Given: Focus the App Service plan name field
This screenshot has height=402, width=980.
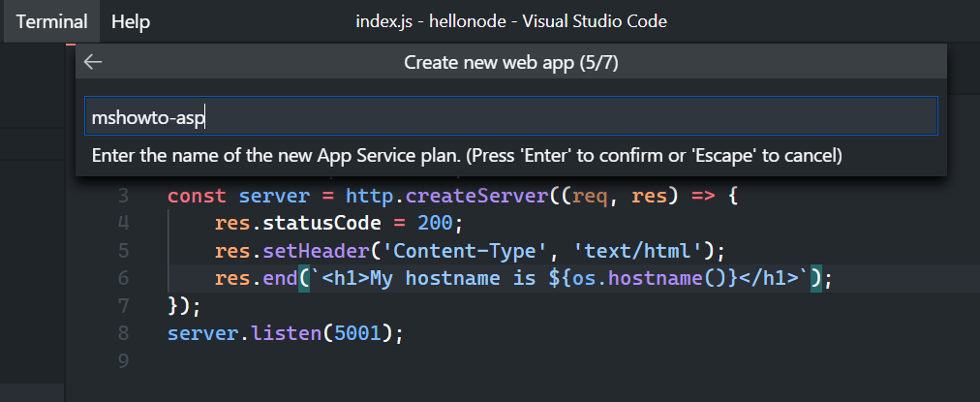Looking at the screenshot, I should coord(511,116).
